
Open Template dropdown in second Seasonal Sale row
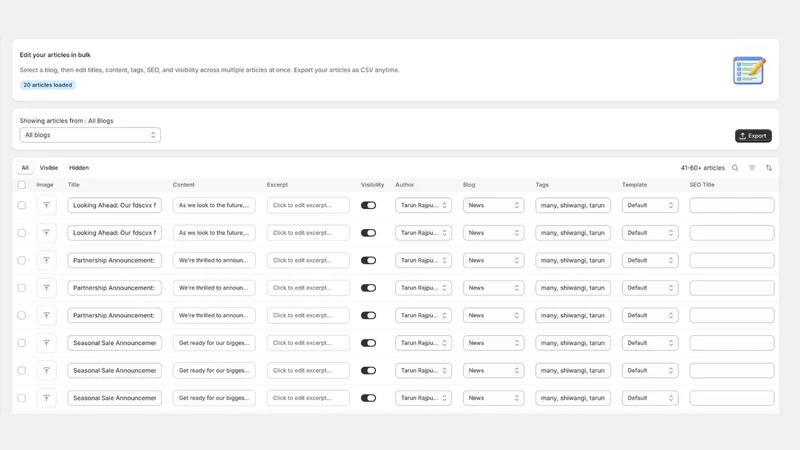click(x=650, y=370)
